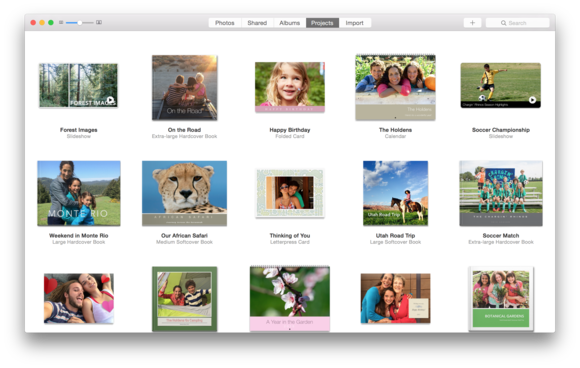Select the Soccer Championship slideshow thumbnail
The width and height of the screenshot is (580, 368).
[500, 85]
